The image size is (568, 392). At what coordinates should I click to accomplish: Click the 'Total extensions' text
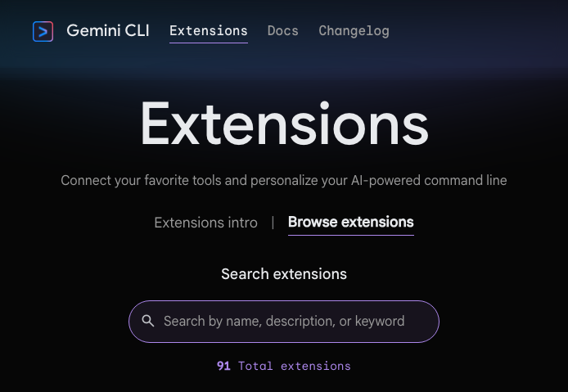[294, 366]
